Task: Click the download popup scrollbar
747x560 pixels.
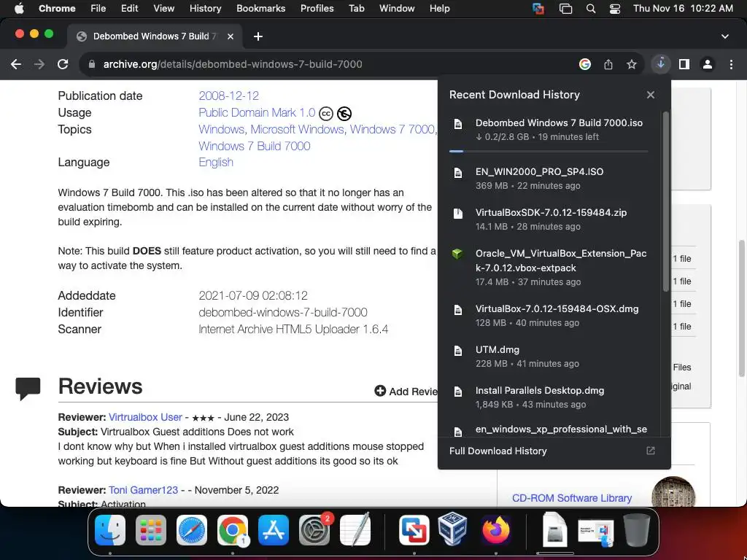Action: pos(666,201)
